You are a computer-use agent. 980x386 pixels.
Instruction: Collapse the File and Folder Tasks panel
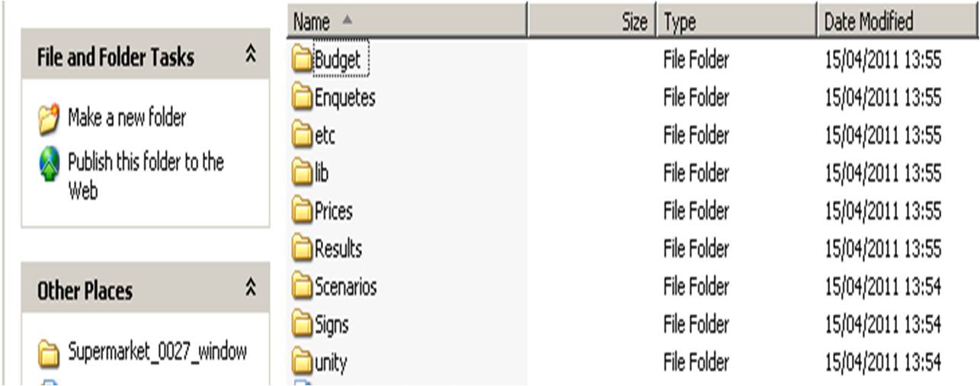point(251,56)
